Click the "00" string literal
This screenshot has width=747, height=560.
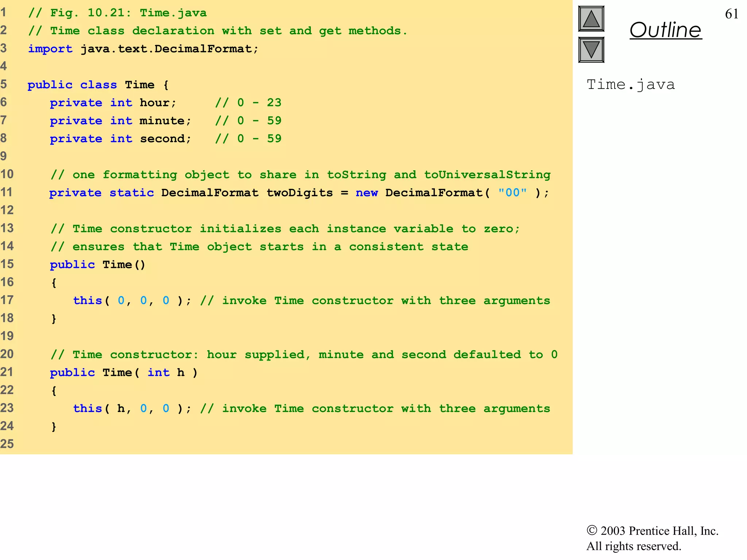(x=512, y=192)
